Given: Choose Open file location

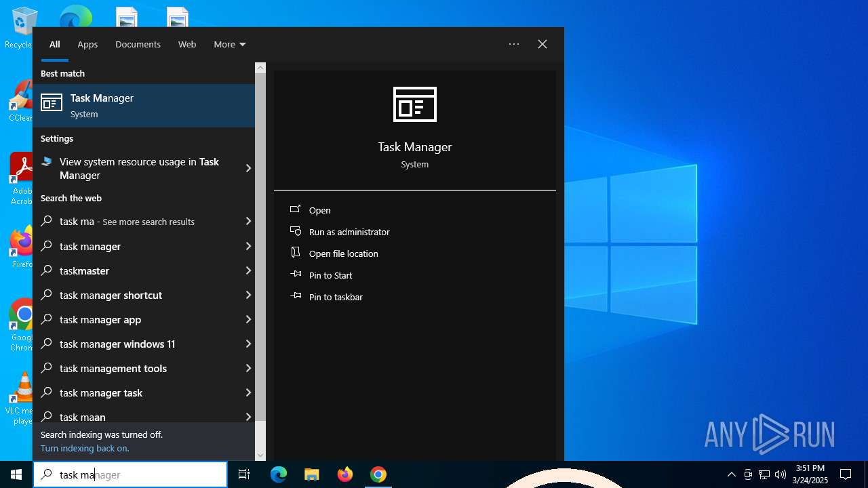Looking at the screenshot, I should (x=343, y=253).
